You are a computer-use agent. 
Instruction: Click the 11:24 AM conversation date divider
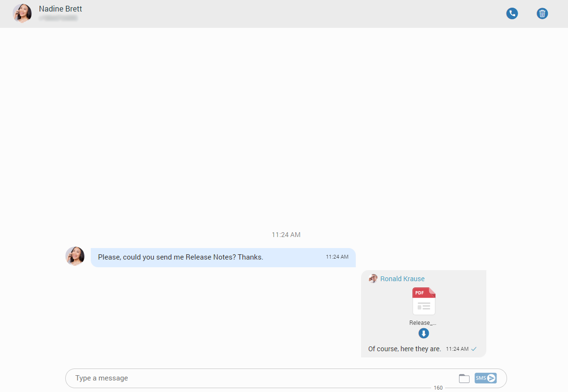pos(286,235)
